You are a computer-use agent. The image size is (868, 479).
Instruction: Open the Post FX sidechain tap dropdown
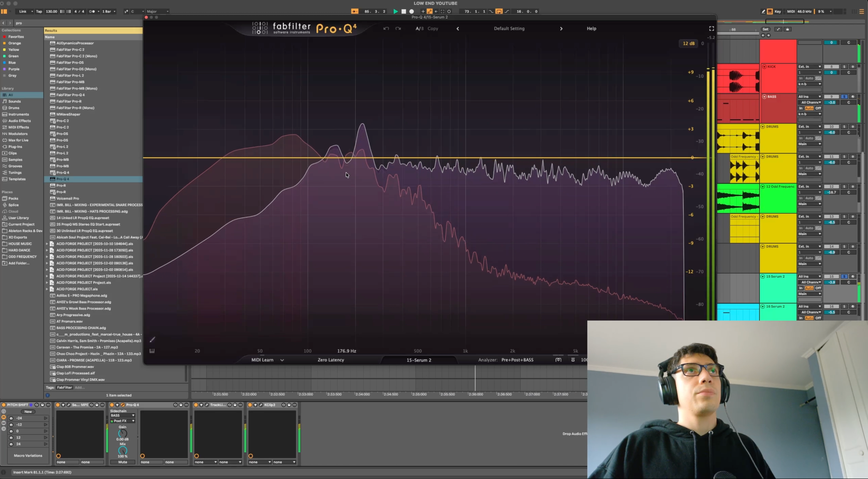[123, 421]
